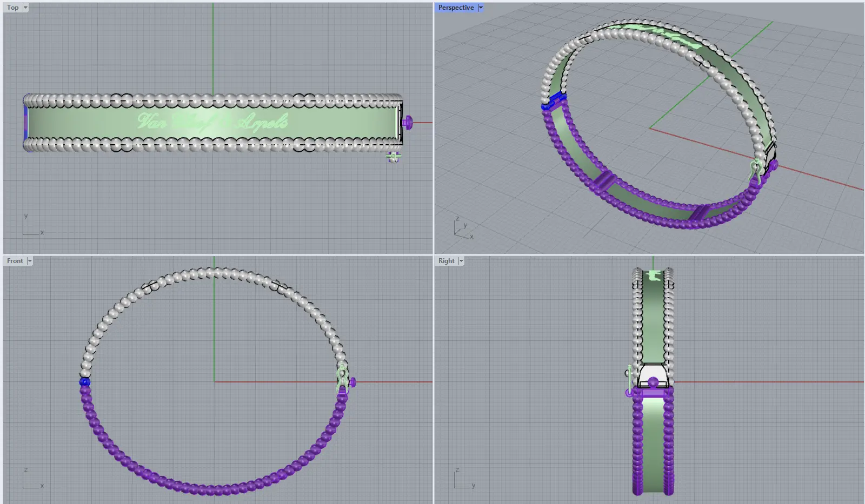
Task: Click the Perspective viewport title label
Action: point(455,8)
